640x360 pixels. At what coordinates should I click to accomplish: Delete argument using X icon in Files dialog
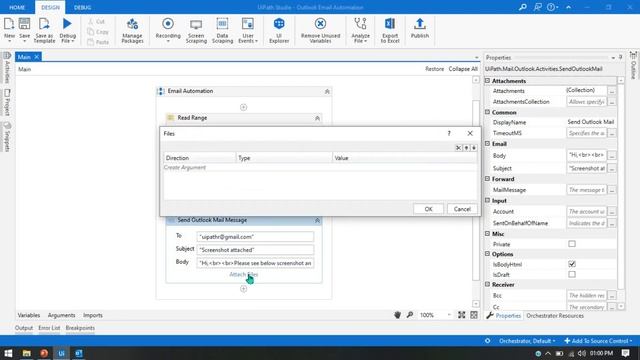(458, 148)
